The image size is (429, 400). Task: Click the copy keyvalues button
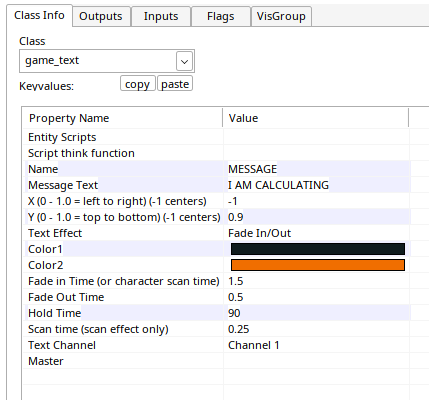(137, 84)
